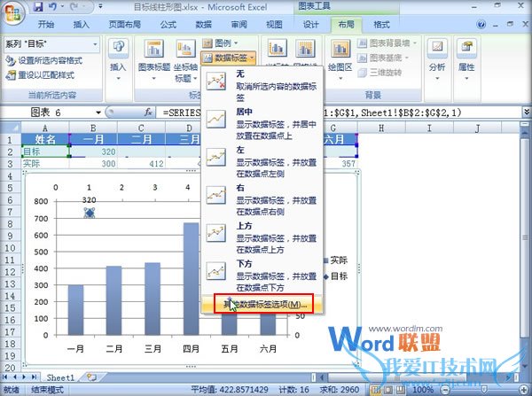Image resolution: width=532 pixels, height=396 pixels.
Task: Click the select-all corner of the grid
Action: [x=11, y=128]
